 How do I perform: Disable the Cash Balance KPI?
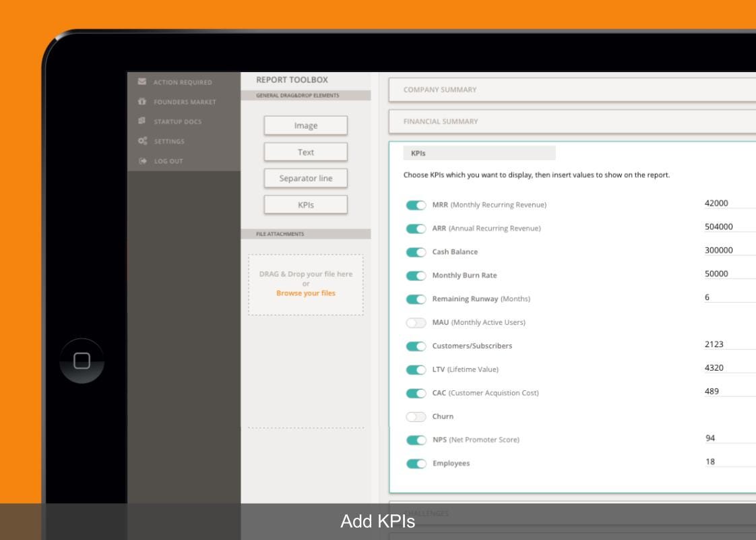[416, 252]
